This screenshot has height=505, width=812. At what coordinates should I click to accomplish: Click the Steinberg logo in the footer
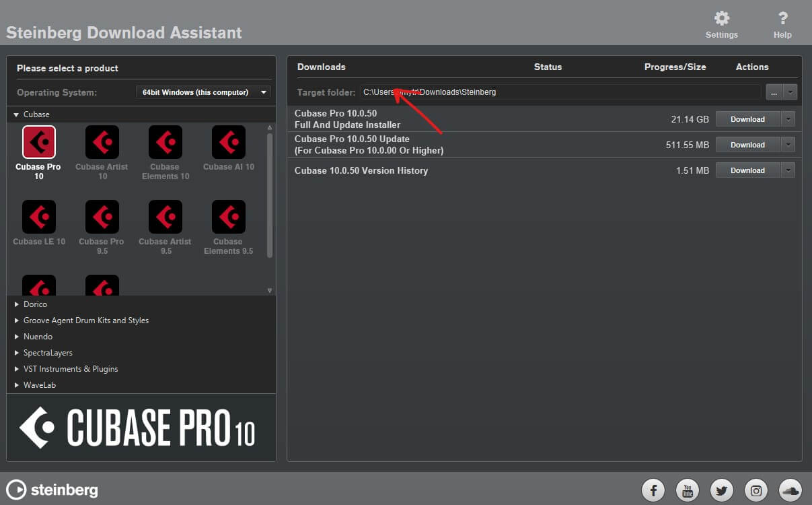click(x=52, y=490)
